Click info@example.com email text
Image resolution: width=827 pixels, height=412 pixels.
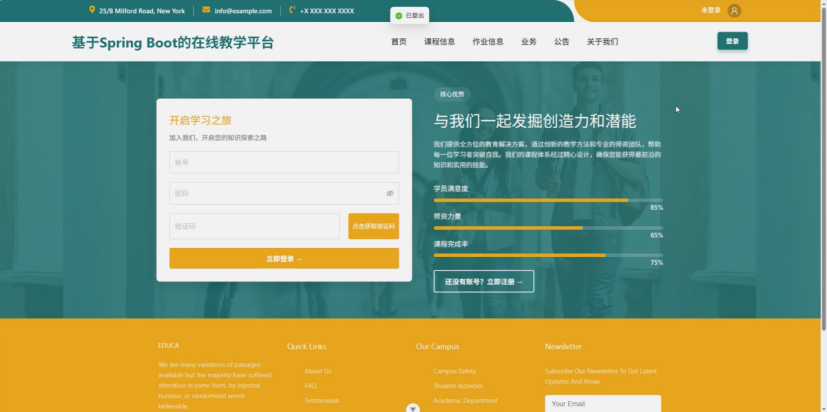(243, 11)
